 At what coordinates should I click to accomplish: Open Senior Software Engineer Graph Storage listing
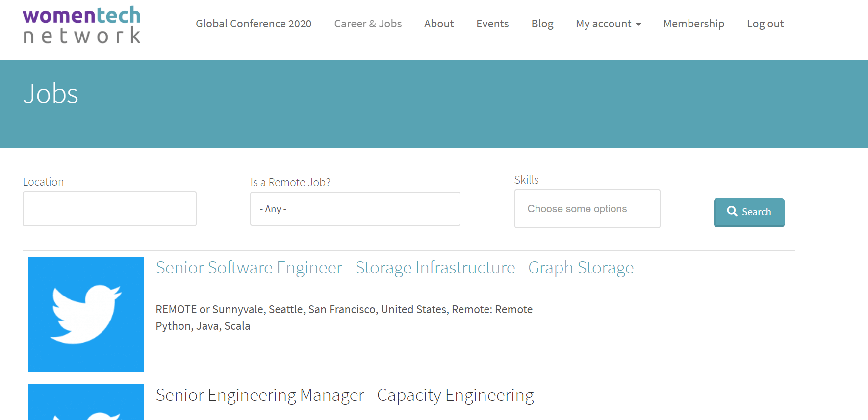click(394, 268)
